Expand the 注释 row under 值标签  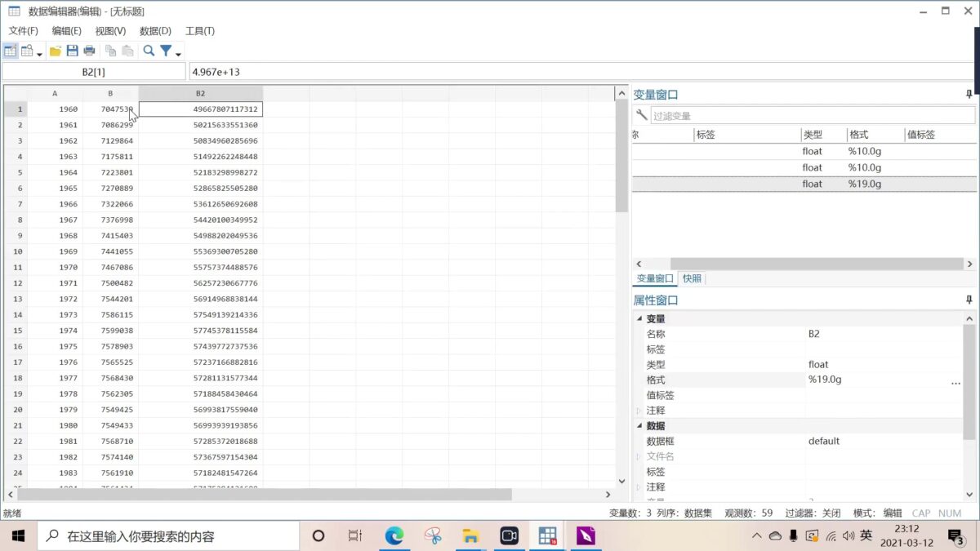point(639,411)
